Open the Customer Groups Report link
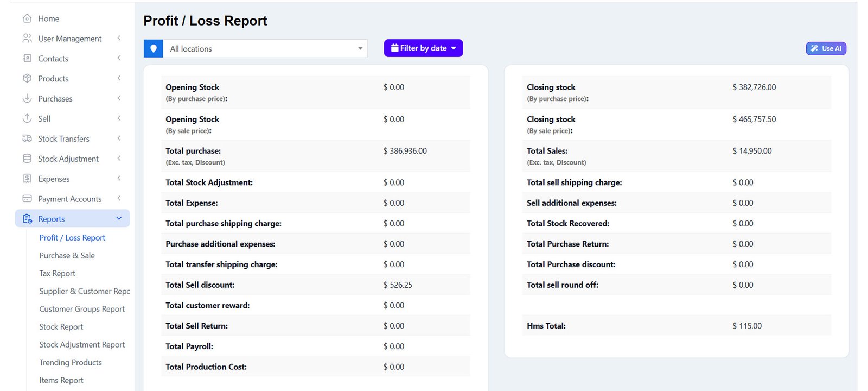Screen dimensions: 868x391 (x=82, y=309)
